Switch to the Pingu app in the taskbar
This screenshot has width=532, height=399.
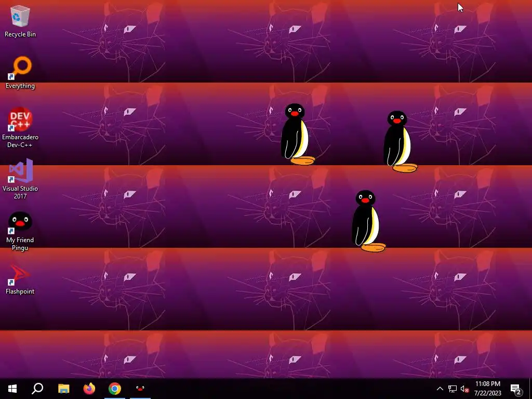[x=140, y=389]
